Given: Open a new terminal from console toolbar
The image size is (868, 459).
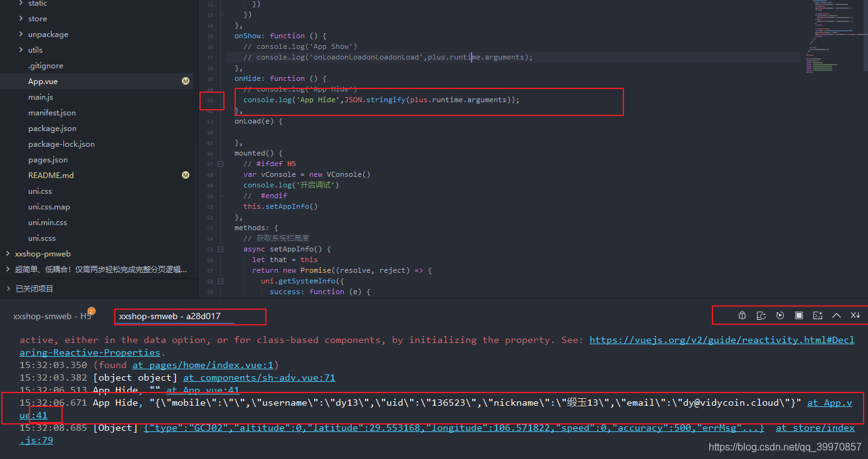Looking at the screenshot, I should [818, 315].
